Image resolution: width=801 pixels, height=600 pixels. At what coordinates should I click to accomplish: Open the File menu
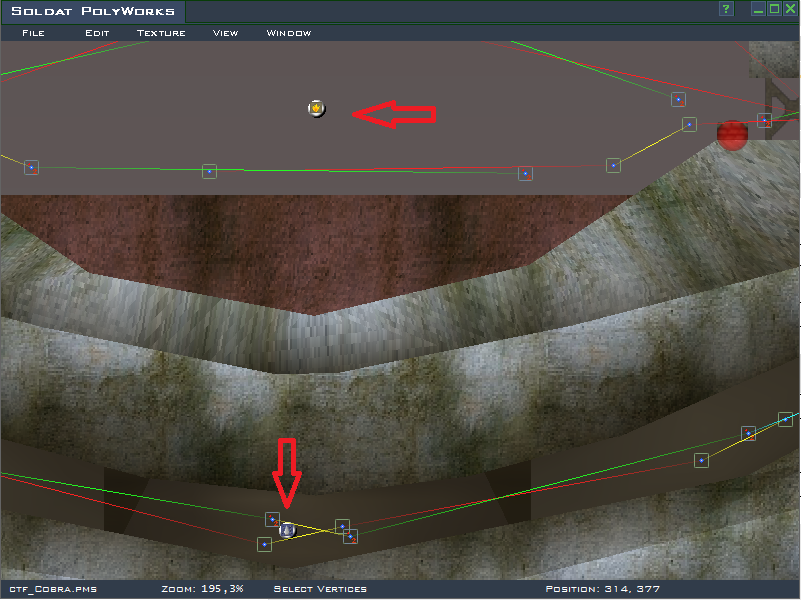click(33, 33)
